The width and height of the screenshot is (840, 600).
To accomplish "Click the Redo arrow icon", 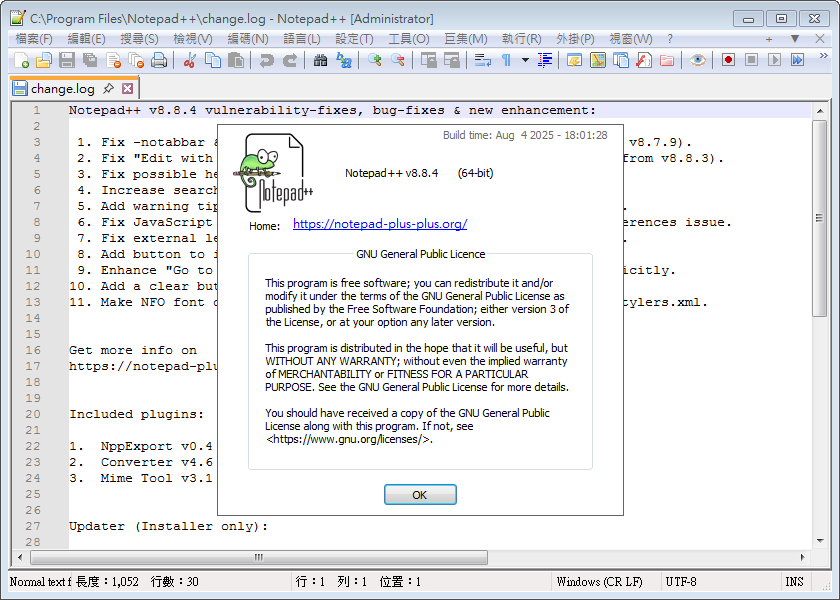I will [x=290, y=60].
